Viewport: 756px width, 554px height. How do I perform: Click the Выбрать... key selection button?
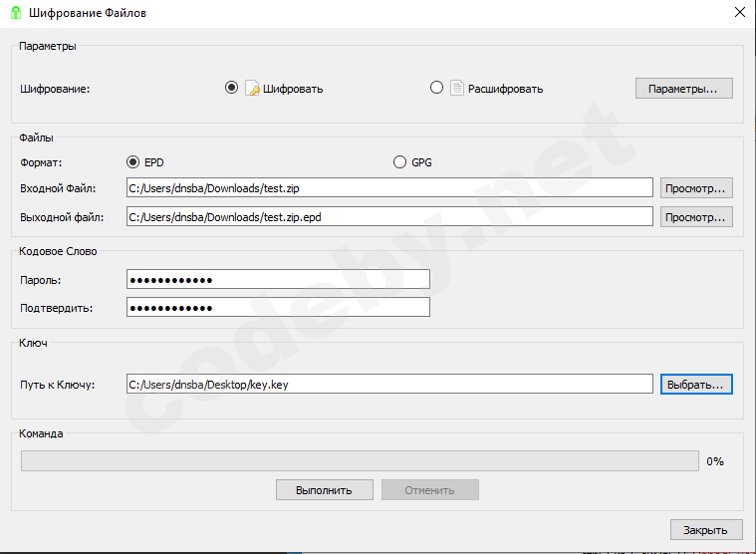click(x=696, y=385)
